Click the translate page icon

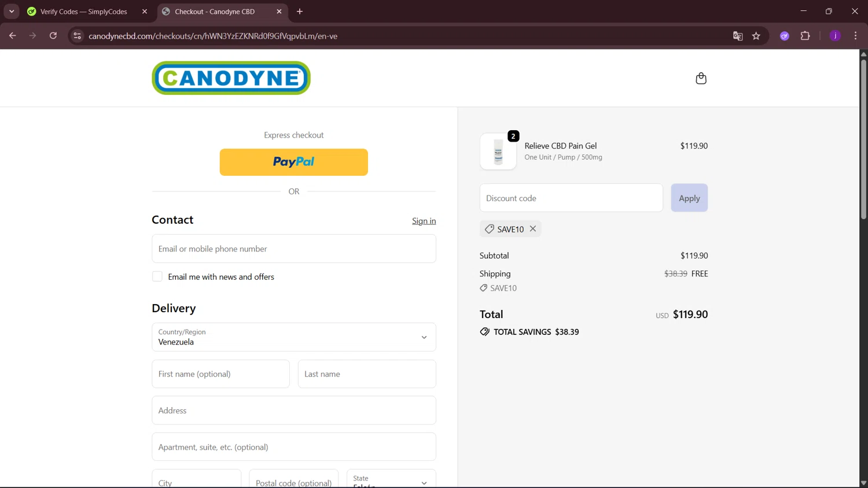pyautogui.click(x=738, y=36)
